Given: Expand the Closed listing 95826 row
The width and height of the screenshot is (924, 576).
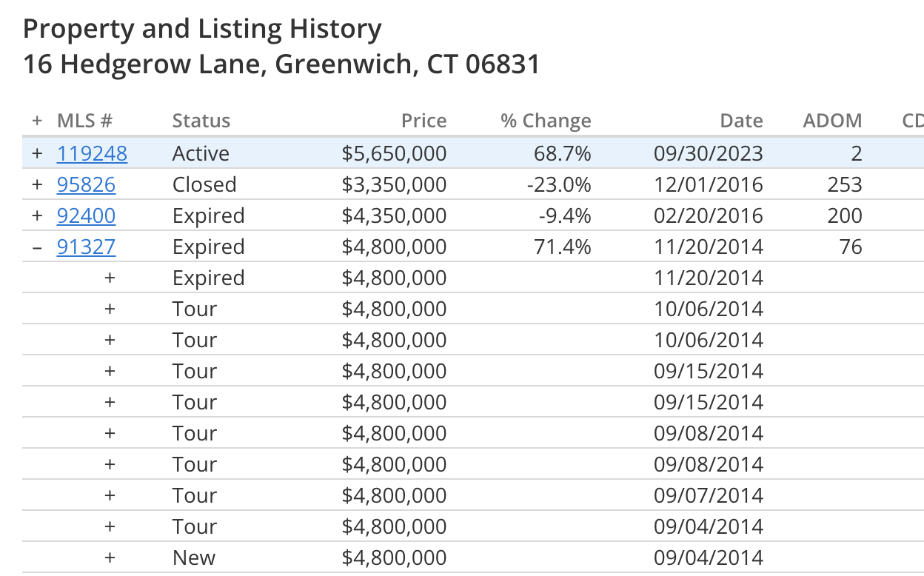Looking at the screenshot, I should (x=37, y=184).
